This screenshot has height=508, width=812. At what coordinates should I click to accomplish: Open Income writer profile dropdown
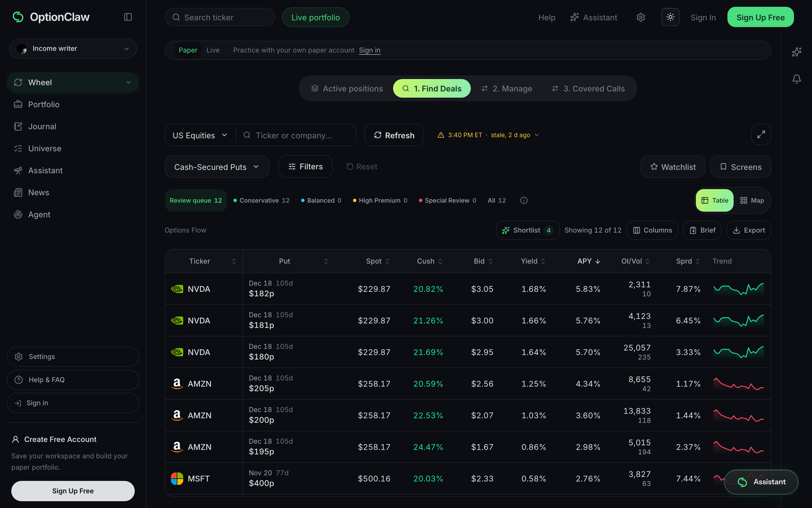click(73, 48)
